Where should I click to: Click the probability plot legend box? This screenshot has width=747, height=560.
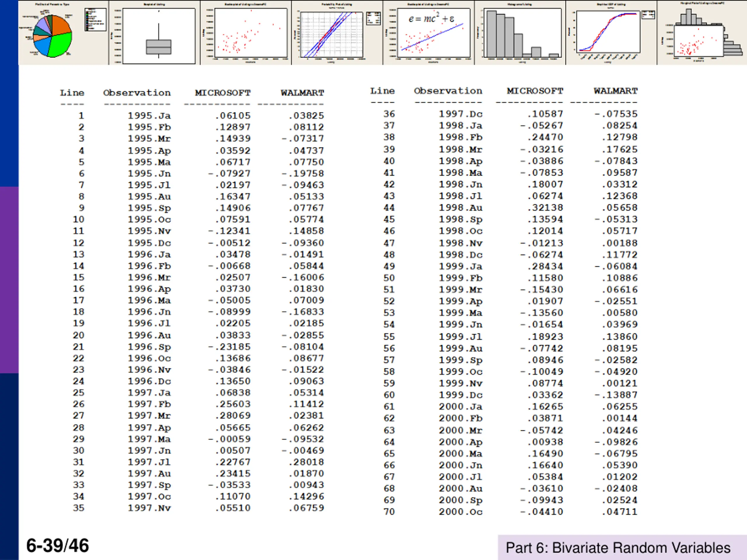pos(373,19)
